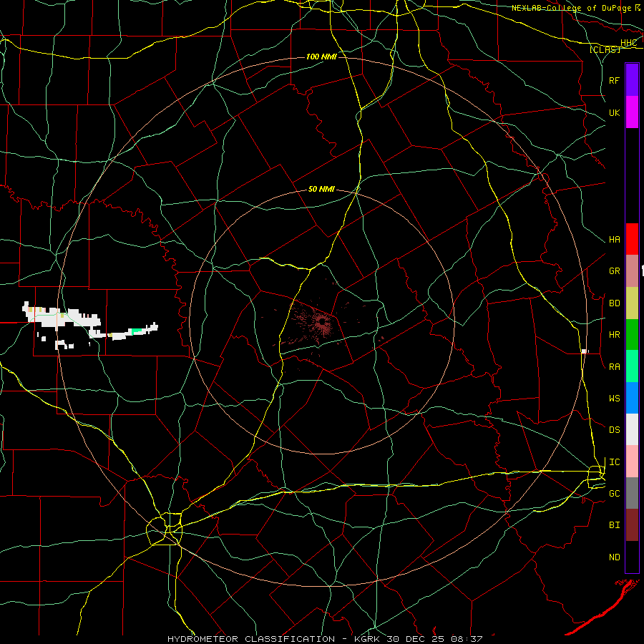
Task: Click the yellow BD legend color block
Action: click(x=632, y=303)
